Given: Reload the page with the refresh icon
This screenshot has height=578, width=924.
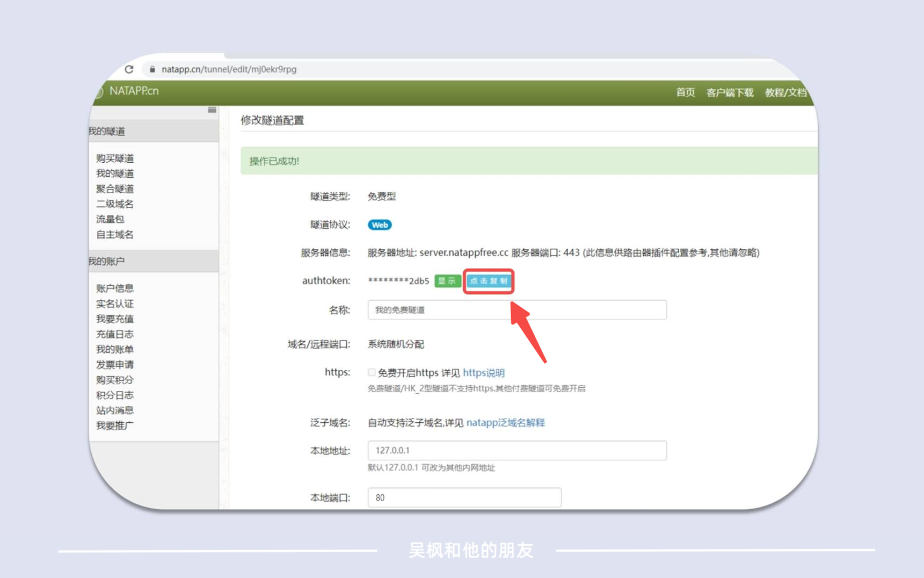Looking at the screenshot, I should coord(129,69).
